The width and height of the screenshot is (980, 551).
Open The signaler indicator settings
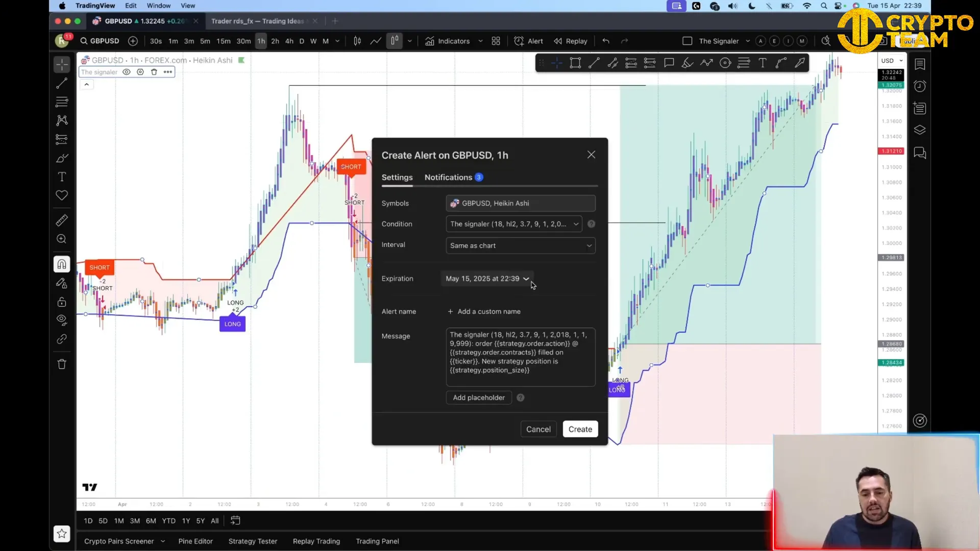pyautogui.click(x=140, y=72)
